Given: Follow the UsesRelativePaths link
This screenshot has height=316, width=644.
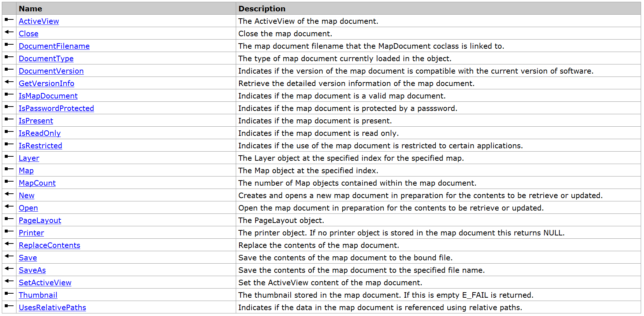Looking at the screenshot, I should click(x=52, y=308).
